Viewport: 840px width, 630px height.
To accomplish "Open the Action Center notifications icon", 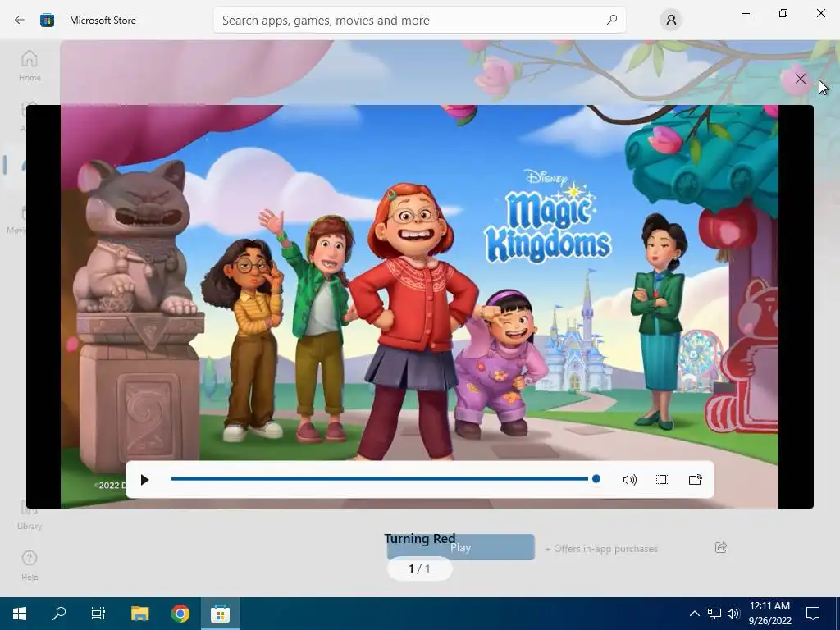I will [813, 614].
